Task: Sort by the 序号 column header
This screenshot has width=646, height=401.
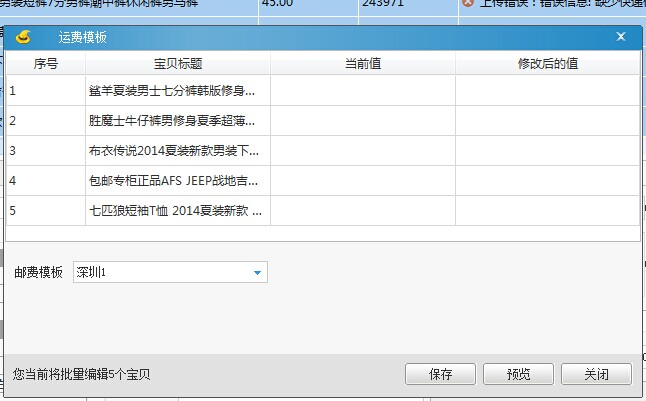Action: pyautogui.click(x=46, y=63)
